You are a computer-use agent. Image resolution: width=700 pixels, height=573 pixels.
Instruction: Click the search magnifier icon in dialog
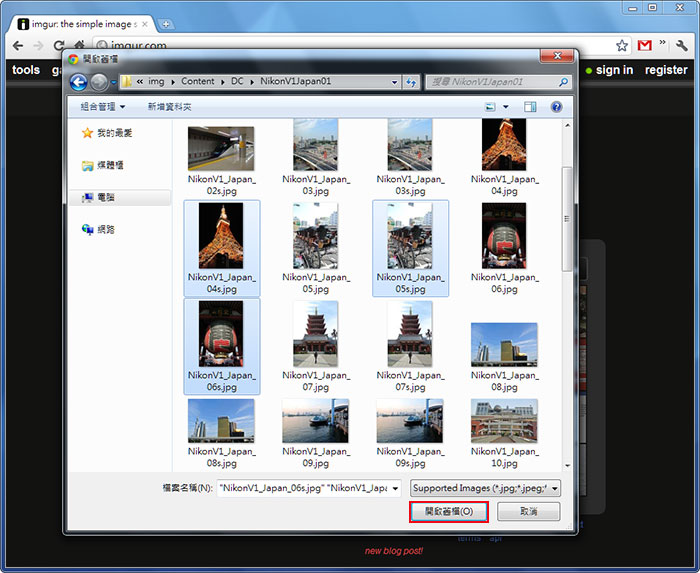563,82
